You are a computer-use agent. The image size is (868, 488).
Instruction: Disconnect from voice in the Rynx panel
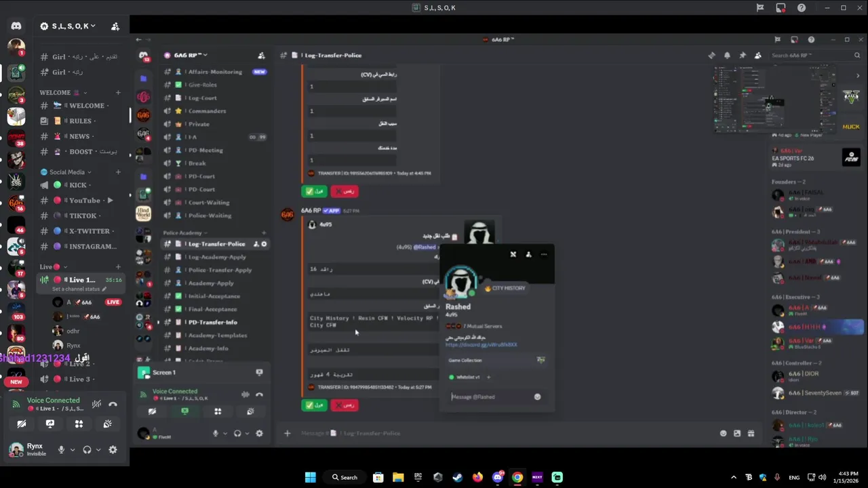tap(113, 404)
